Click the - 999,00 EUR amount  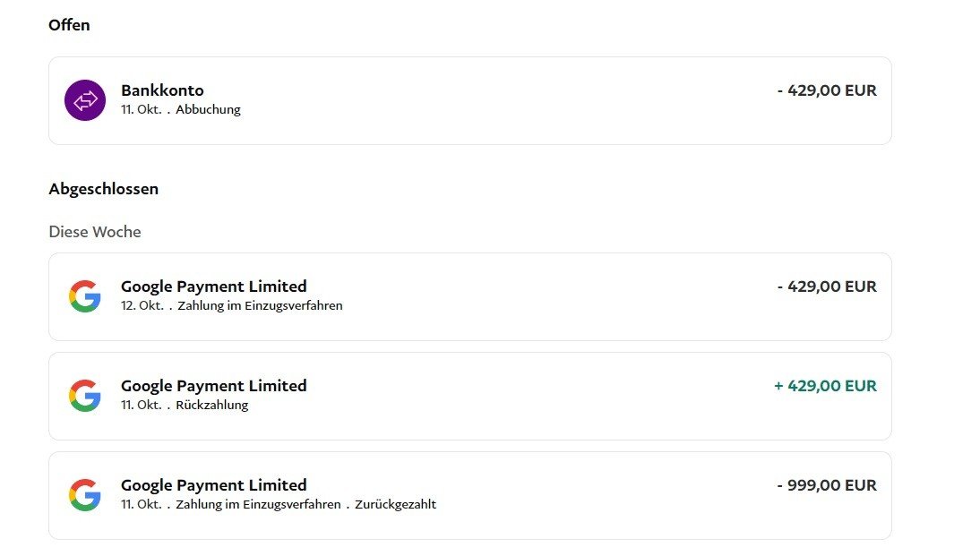click(x=827, y=485)
